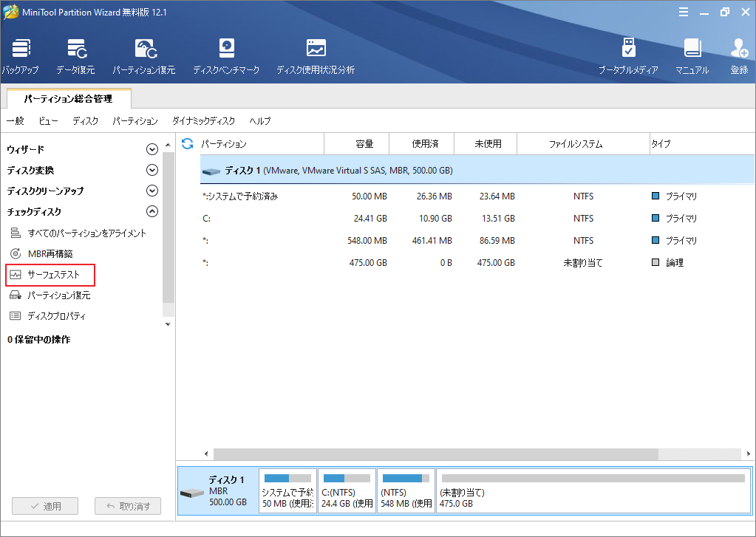The height and width of the screenshot is (537, 756).
Task: Open the hamburger menu in title bar
Action: click(x=683, y=13)
